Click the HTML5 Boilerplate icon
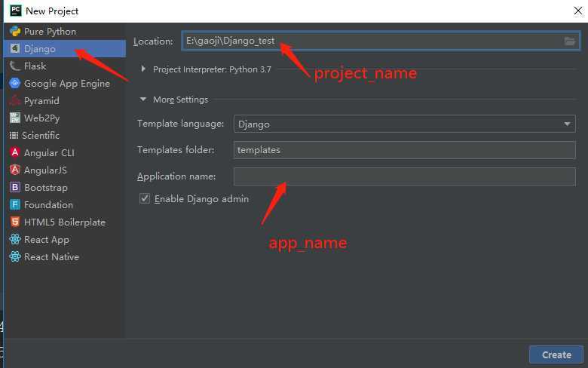 point(15,222)
